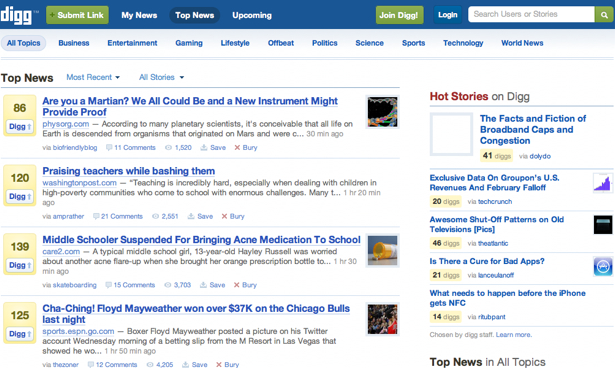Open My News in the top navigation

139,15
